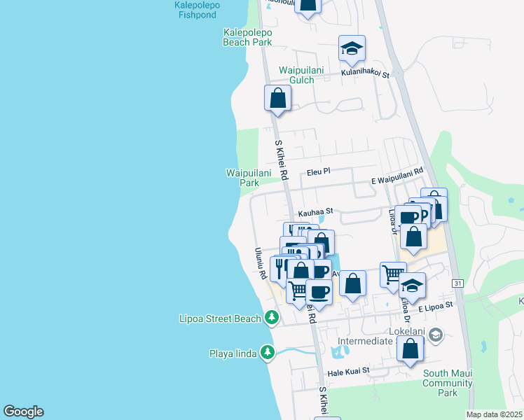This screenshot has width=524, height=420.
Task: Click Waipuilani Gulch label
Action: (x=301, y=75)
